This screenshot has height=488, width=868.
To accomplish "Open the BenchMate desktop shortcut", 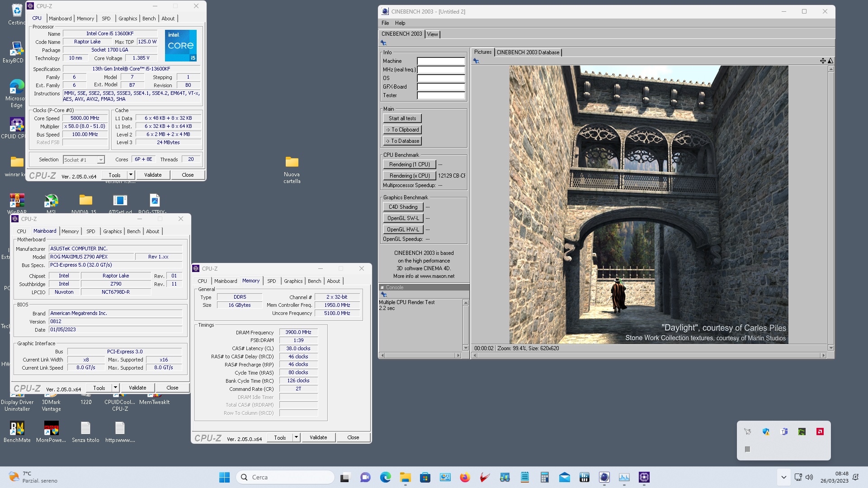I will click(x=17, y=432).
